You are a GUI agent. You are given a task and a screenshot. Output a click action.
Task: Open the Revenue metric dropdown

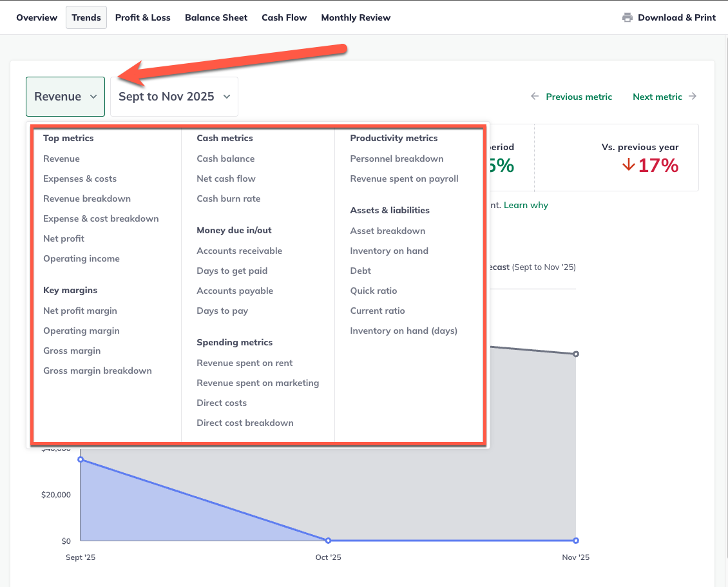point(65,96)
